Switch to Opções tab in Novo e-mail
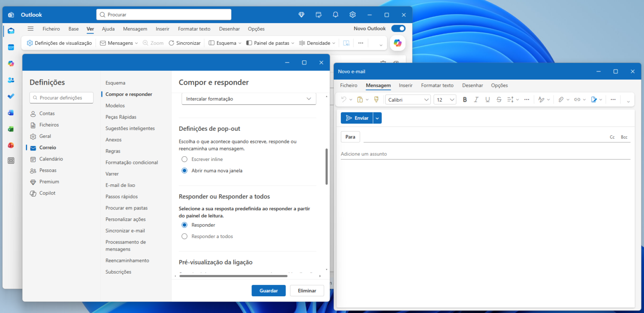This screenshot has width=644, height=313. coord(499,85)
